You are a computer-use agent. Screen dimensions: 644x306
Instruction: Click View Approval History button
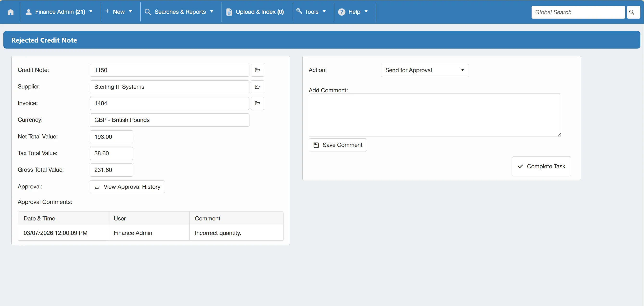click(127, 187)
